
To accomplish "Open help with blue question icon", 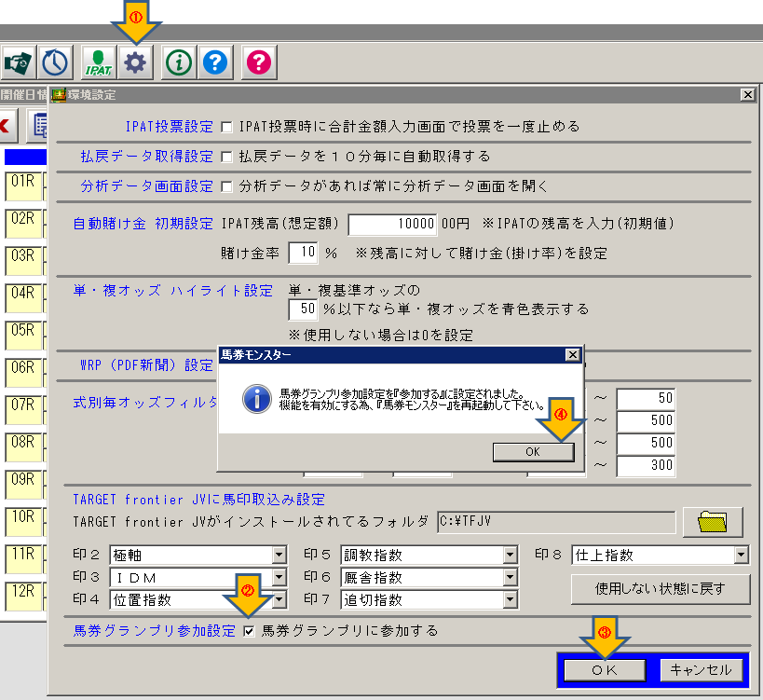I will click(x=215, y=62).
